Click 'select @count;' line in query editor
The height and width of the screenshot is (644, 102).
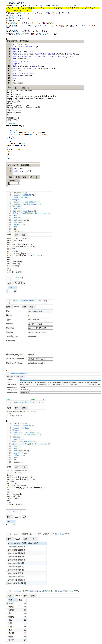pos(22,171)
